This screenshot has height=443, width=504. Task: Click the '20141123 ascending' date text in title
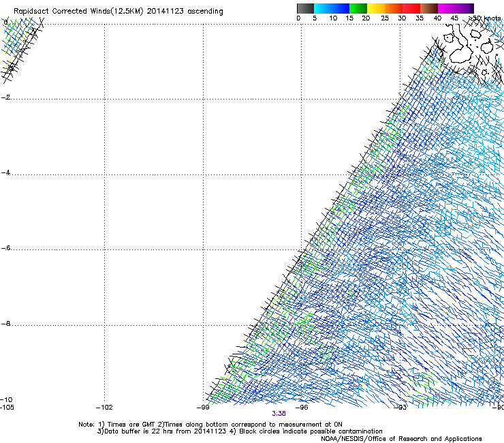[x=185, y=12]
